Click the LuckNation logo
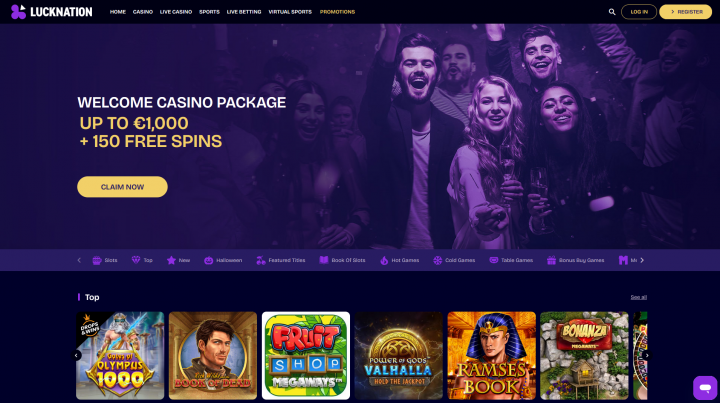Viewport: 720px width, 403px height. [x=51, y=12]
